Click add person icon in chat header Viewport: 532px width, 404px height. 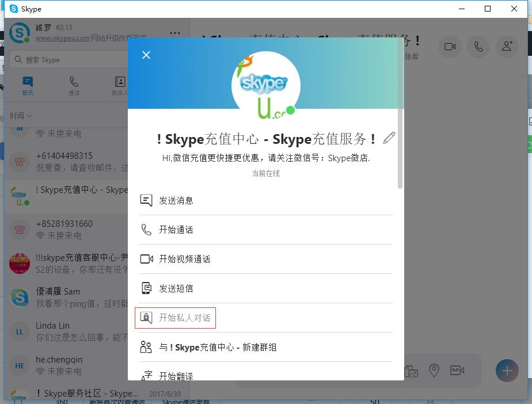click(507, 47)
